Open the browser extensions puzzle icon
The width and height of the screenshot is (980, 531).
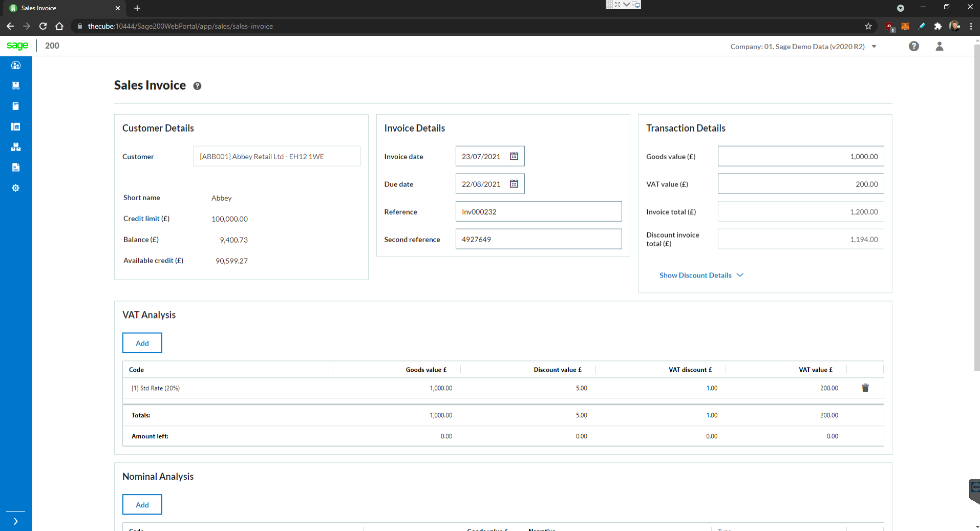tap(938, 26)
